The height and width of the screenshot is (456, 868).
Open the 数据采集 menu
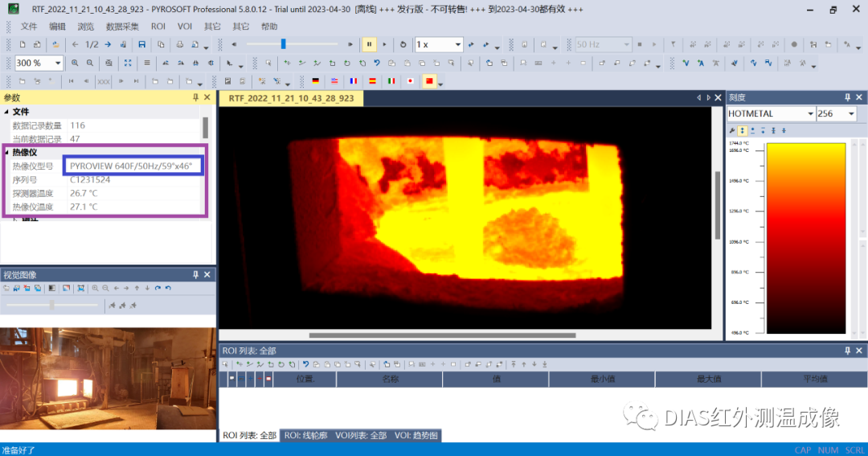(x=122, y=27)
